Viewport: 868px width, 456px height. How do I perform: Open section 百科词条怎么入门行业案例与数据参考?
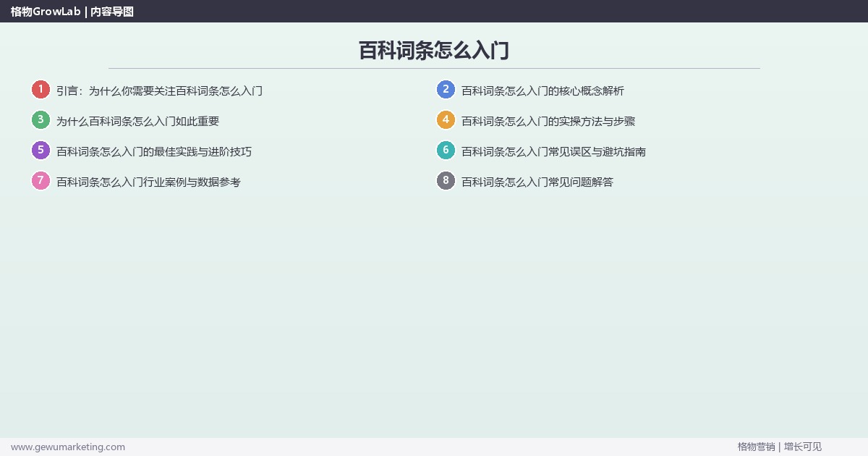click(x=148, y=182)
